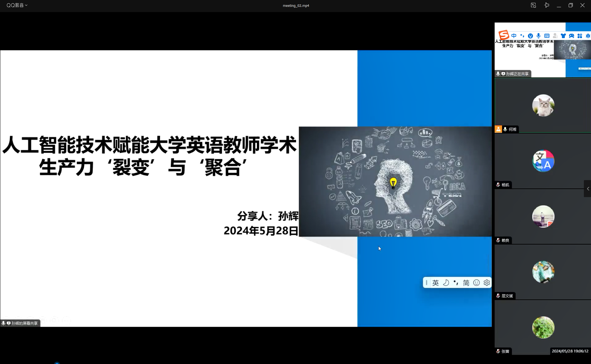Viewport: 591px width, 364px height.
Task: Open the Sogou skin t-shirt icon
Action: 563,36
